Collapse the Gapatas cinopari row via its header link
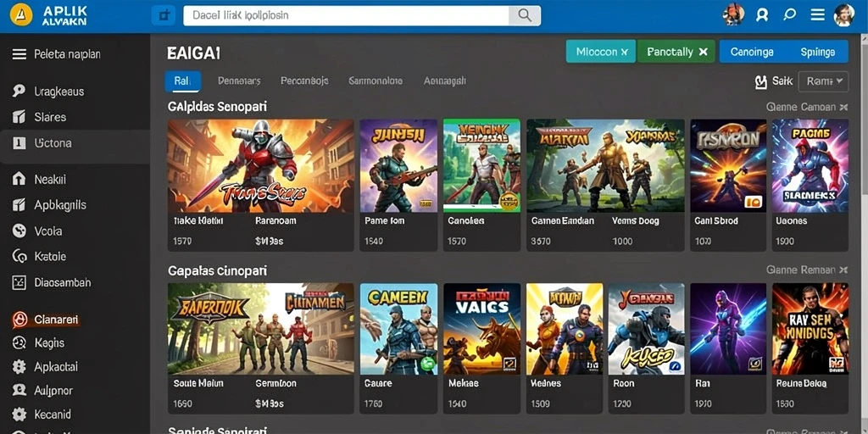The width and height of the screenshot is (868, 434). pyautogui.click(x=807, y=270)
